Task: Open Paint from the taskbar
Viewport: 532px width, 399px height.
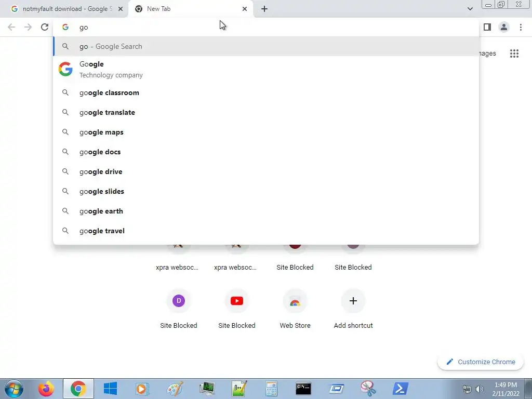Action: click(x=175, y=389)
